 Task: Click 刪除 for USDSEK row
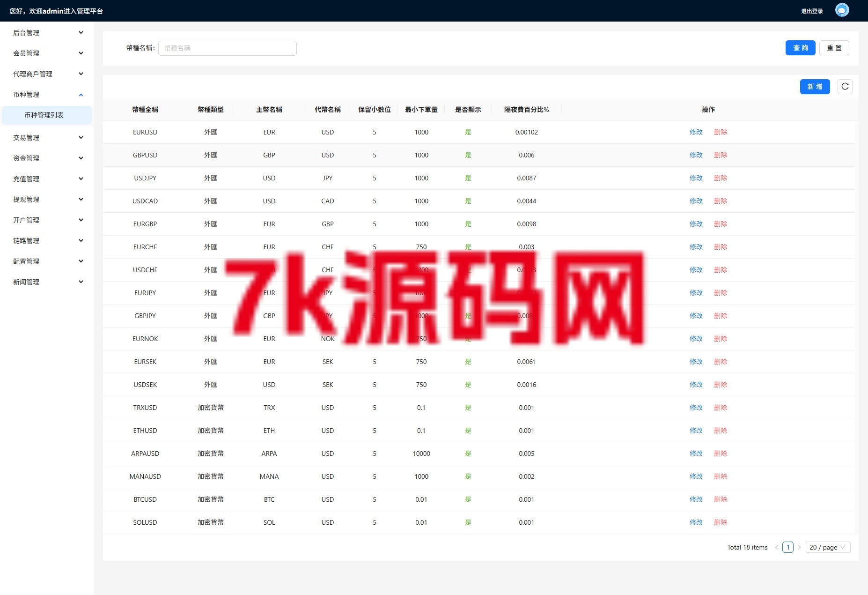click(x=721, y=385)
